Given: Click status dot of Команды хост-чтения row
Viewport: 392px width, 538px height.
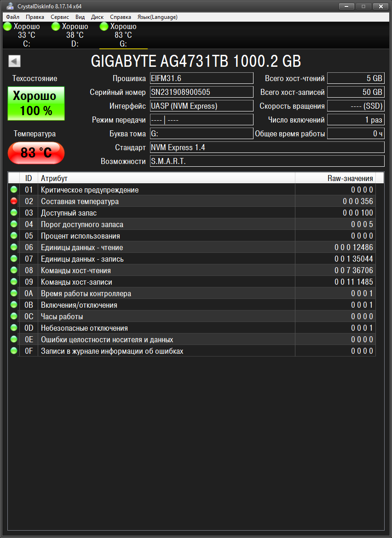Looking at the screenshot, I should pyautogui.click(x=14, y=270).
